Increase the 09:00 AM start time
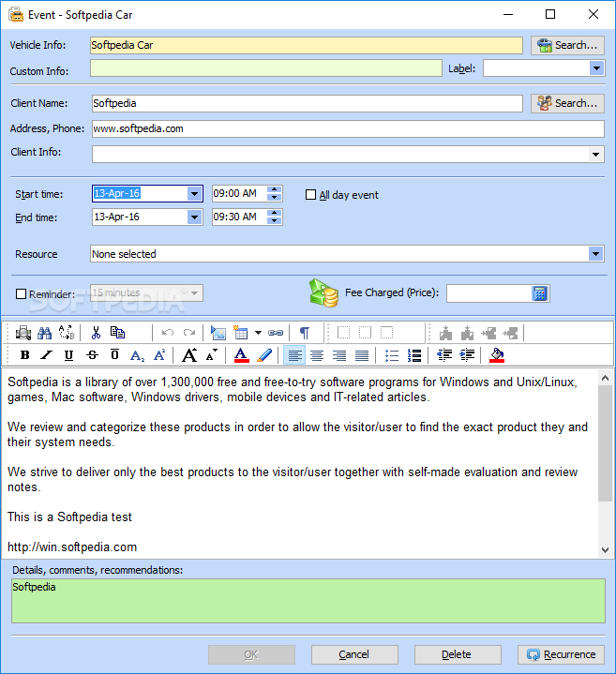This screenshot has width=616, height=674. (x=275, y=189)
